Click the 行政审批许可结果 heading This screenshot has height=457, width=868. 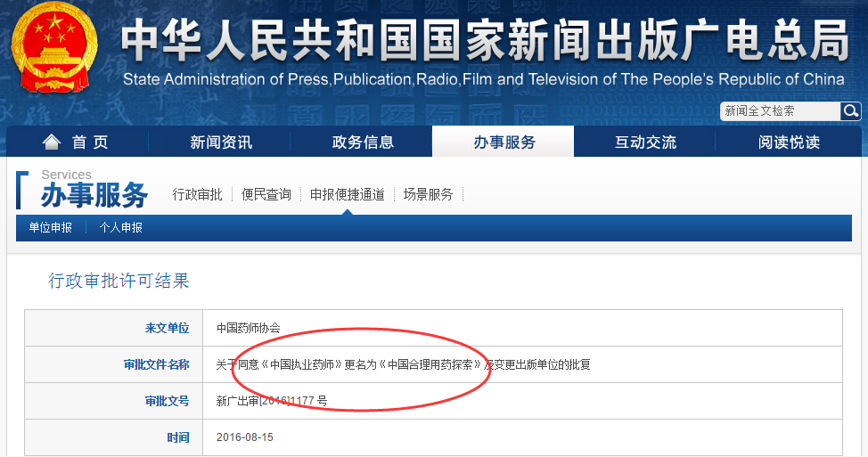[x=119, y=281]
